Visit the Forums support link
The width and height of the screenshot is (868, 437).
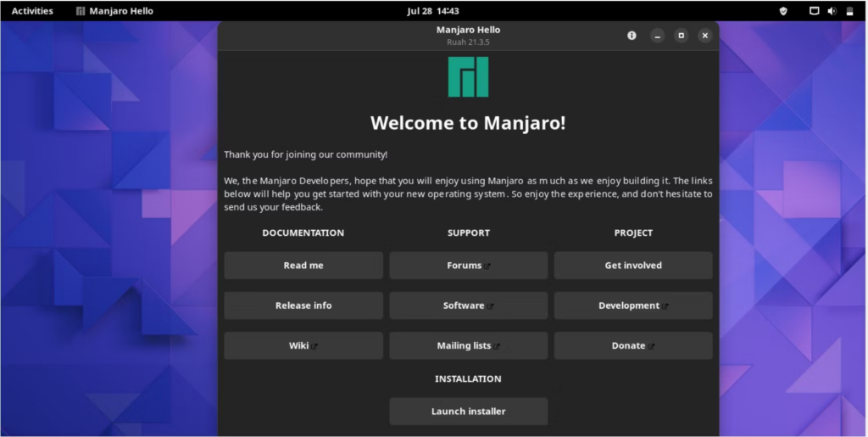pos(468,266)
